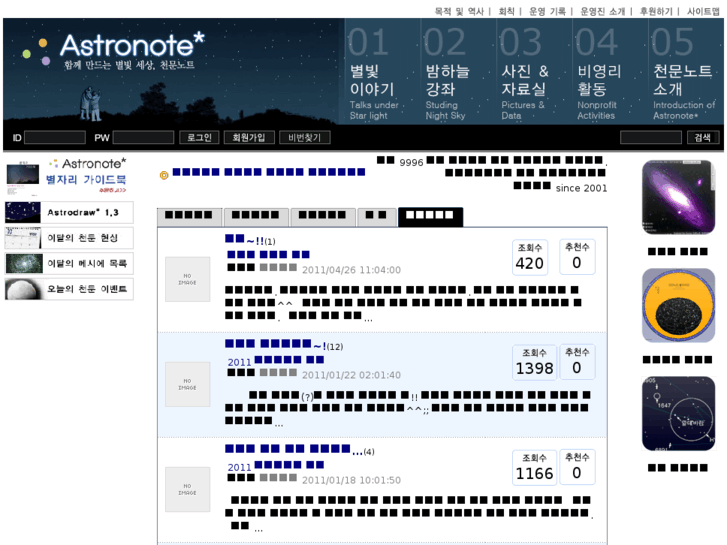Open menu 05 천문노트 소개

tap(686, 72)
